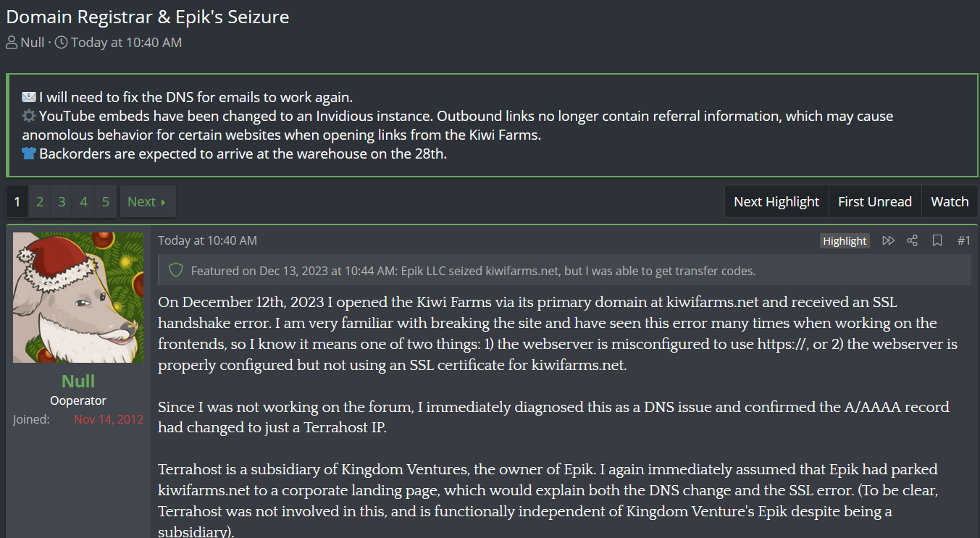Image resolution: width=980 pixels, height=538 pixels.
Task: Open Null's username profile link under avatar
Action: 78,381
